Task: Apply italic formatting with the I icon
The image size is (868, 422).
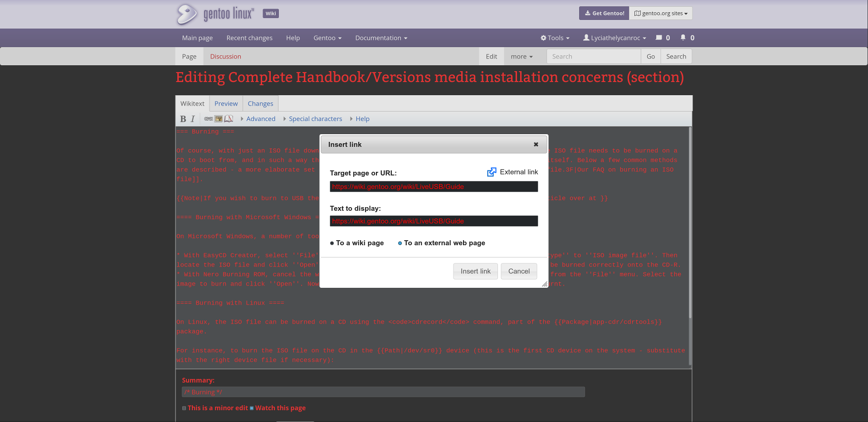Action: pos(193,119)
